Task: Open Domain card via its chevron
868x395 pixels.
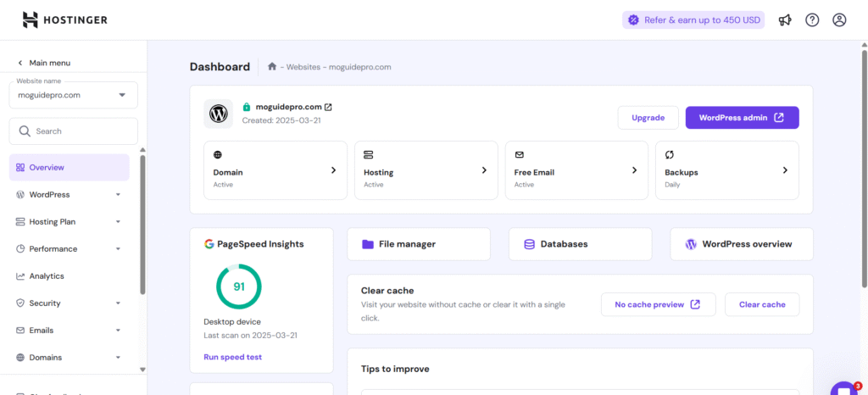Action: pos(333,170)
